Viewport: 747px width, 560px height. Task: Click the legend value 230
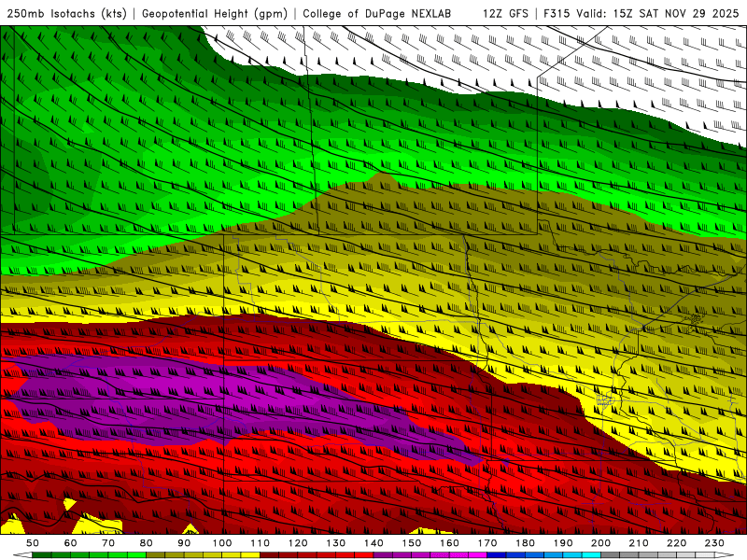pyautogui.click(x=714, y=543)
